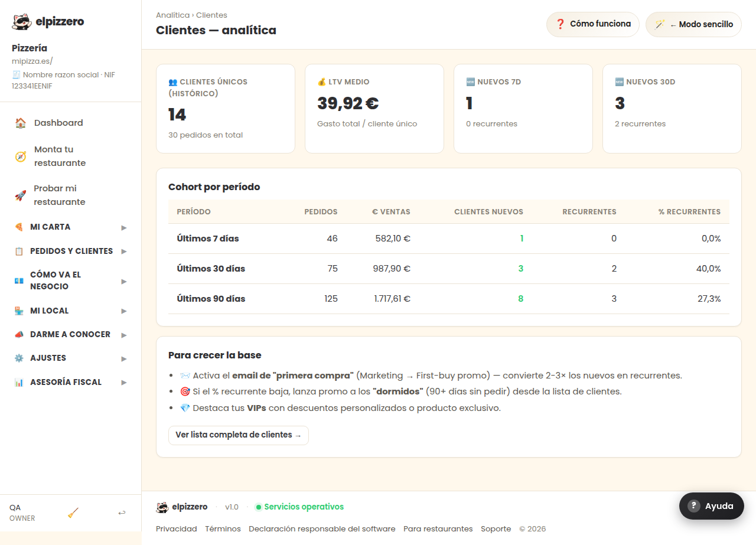Click the return arrow icon next to QA owner
756x545 pixels.
(122, 513)
